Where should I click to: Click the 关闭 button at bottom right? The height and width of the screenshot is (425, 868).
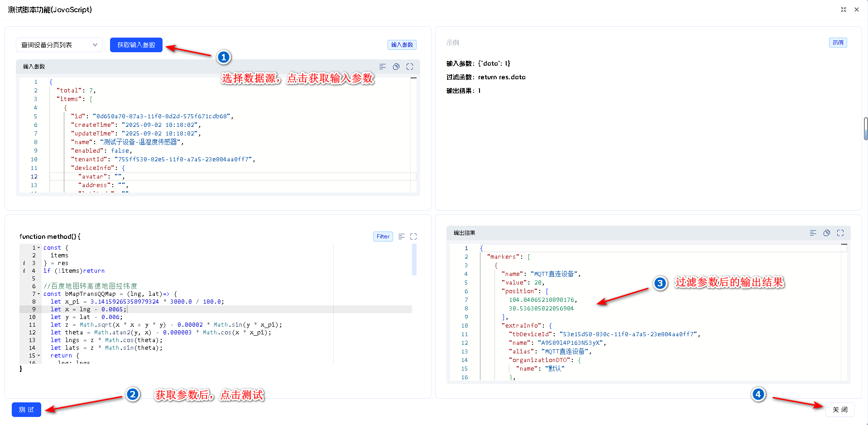point(840,410)
